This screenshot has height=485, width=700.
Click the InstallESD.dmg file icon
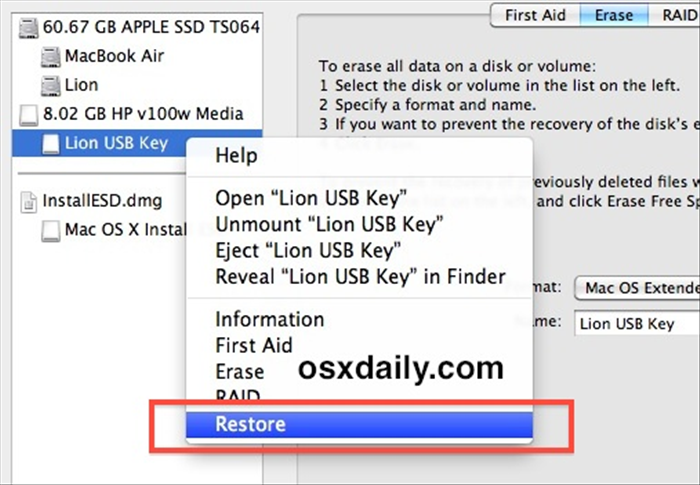point(29,202)
